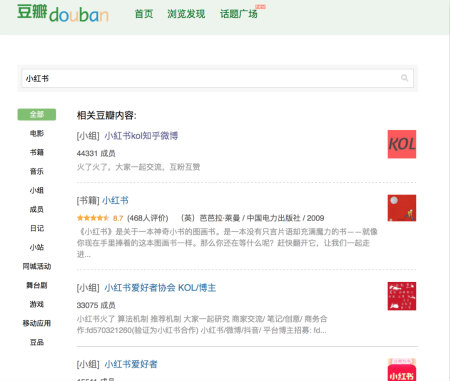Open 小红书爱好者协会 KOL/博主 link
The height and width of the screenshot is (381, 450).
tap(160, 288)
